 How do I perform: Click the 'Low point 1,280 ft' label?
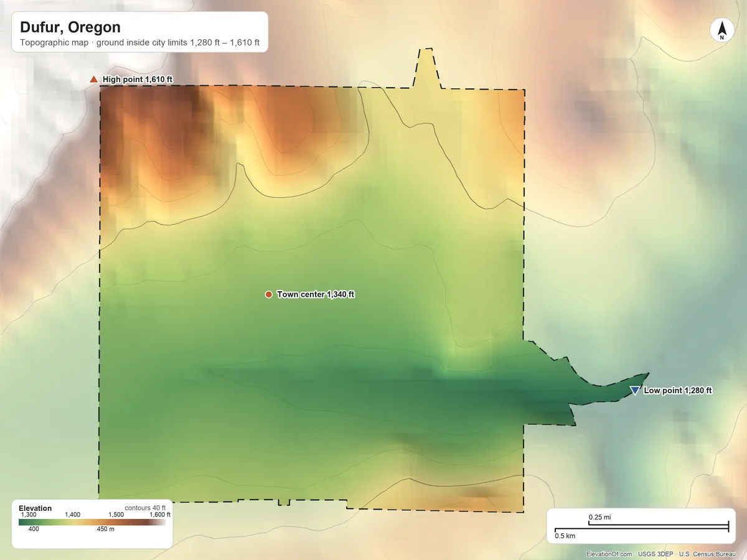678,391
